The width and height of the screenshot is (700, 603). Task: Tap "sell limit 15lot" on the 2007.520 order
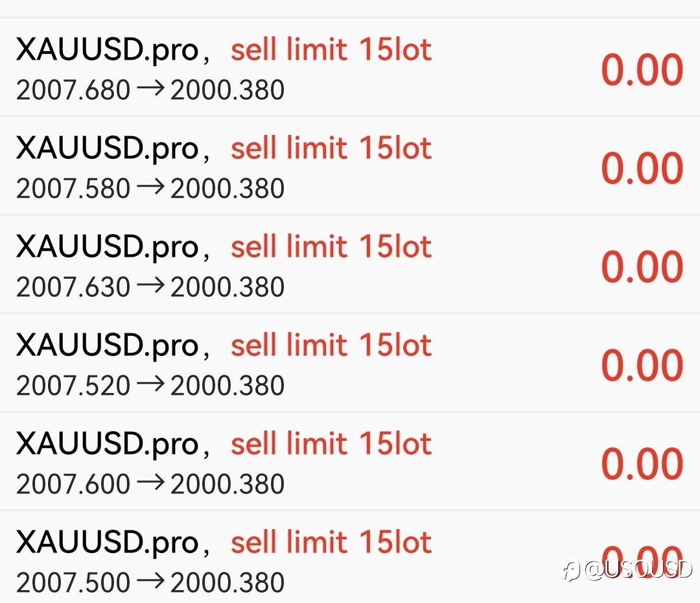pos(331,346)
